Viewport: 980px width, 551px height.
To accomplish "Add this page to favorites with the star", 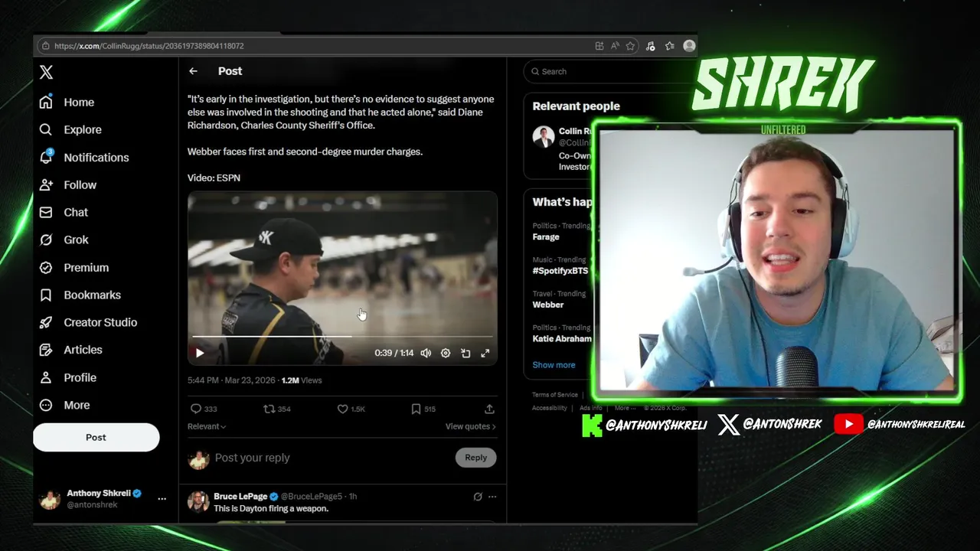I will point(630,46).
